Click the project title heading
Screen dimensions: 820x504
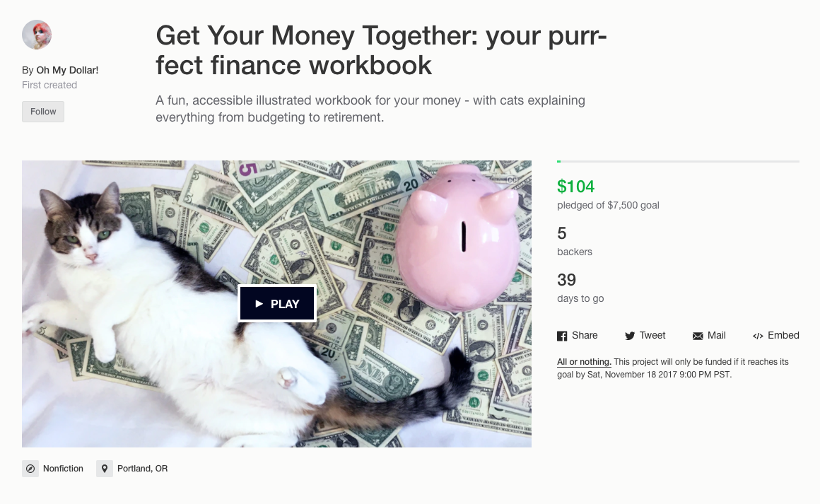(x=381, y=50)
